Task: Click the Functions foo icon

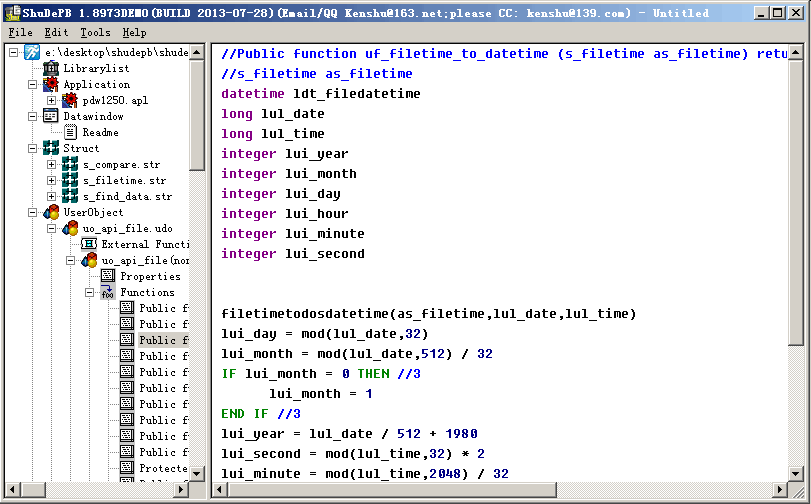Action: [108, 292]
